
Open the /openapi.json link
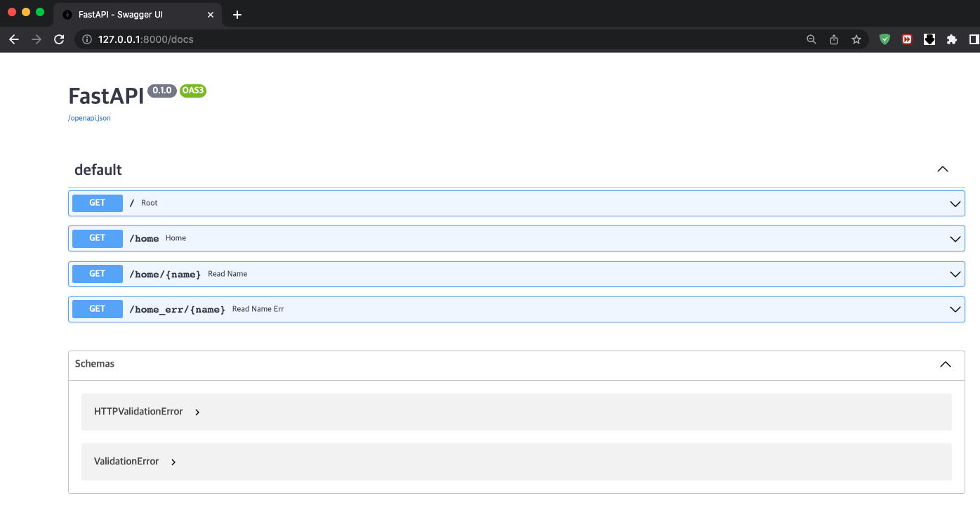pyautogui.click(x=89, y=118)
